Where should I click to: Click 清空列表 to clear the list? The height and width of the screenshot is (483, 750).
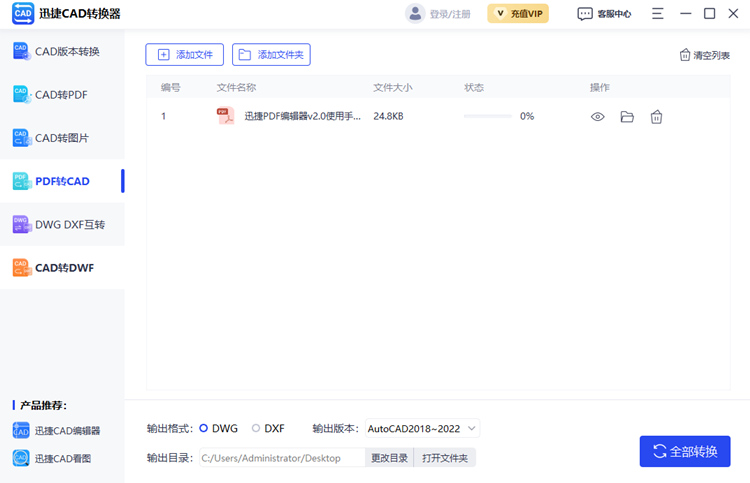(705, 55)
